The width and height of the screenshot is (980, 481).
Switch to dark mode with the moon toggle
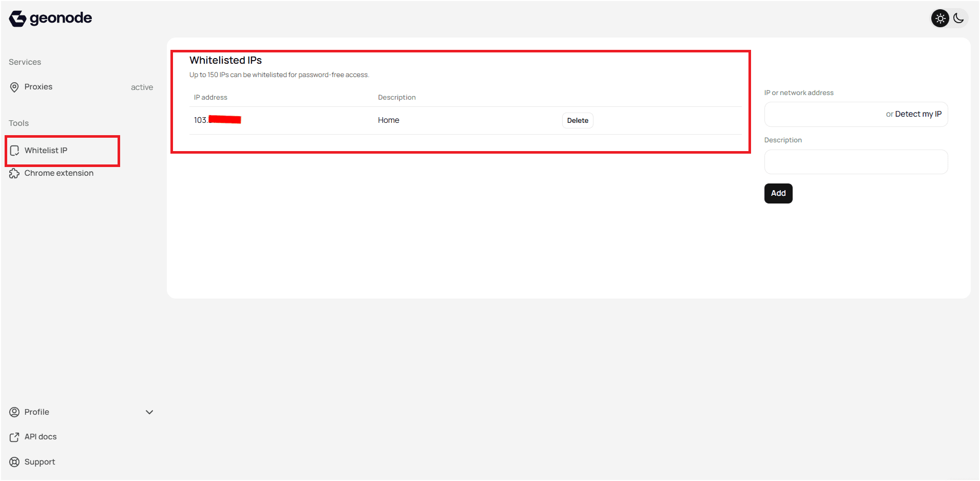coord(959,18)
